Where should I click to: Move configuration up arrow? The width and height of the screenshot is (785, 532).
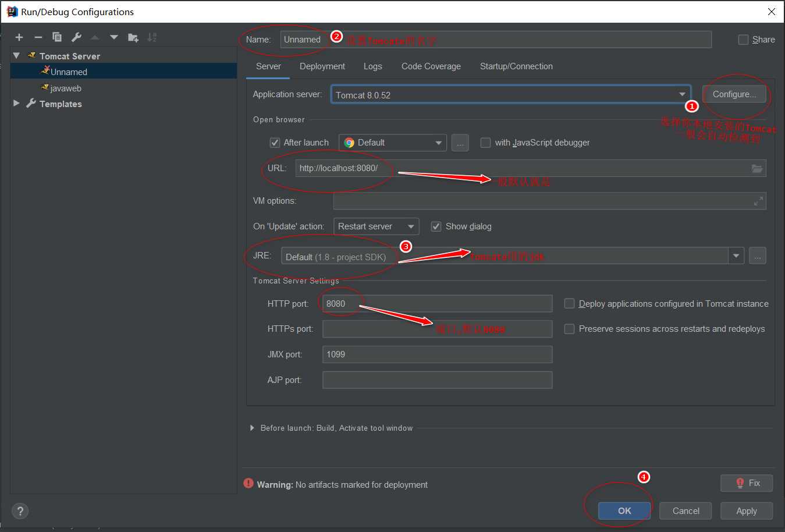(95, 37)
